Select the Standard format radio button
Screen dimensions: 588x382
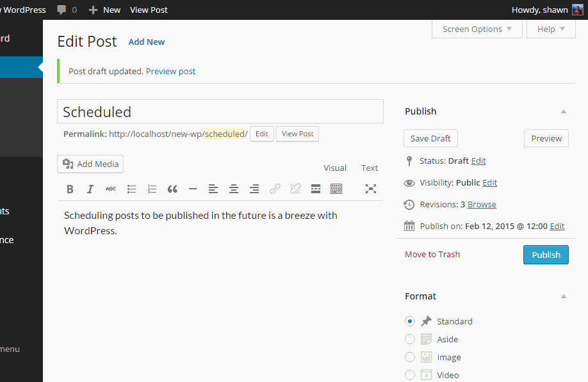[410, 321]
